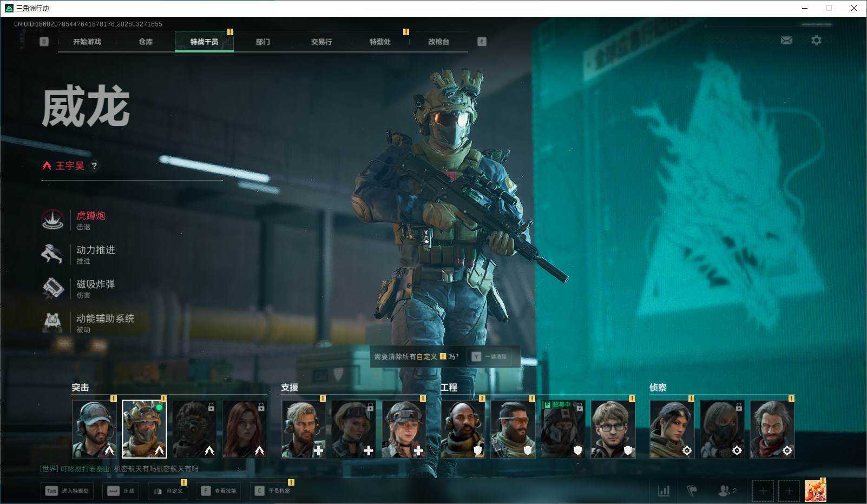Image resolution: width=867 pixels, height=504 pixels.
Task: Click the 动力推进 skill icon
Action: coord(52,254)
